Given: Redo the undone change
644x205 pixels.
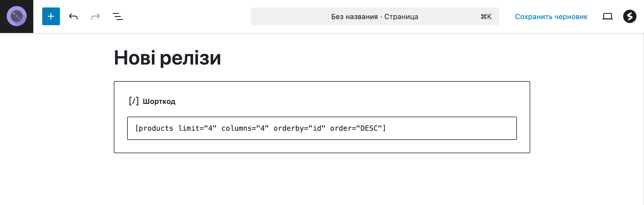Looking at the screenshot, I should click(95, 16).
